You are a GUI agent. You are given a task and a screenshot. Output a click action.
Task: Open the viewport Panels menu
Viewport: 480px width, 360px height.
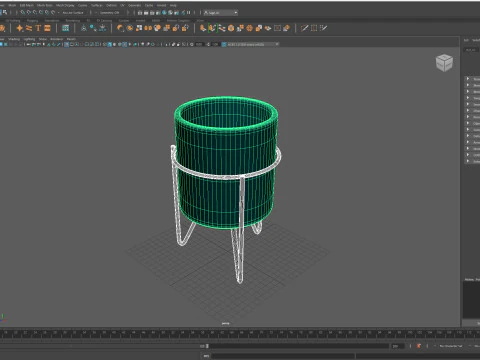coord(71,39)
